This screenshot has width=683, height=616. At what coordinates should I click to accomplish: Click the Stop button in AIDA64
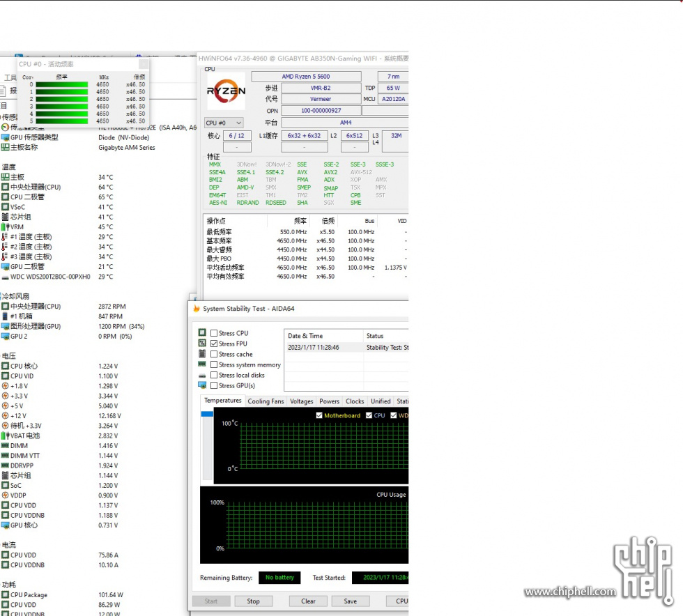(254, 601)
